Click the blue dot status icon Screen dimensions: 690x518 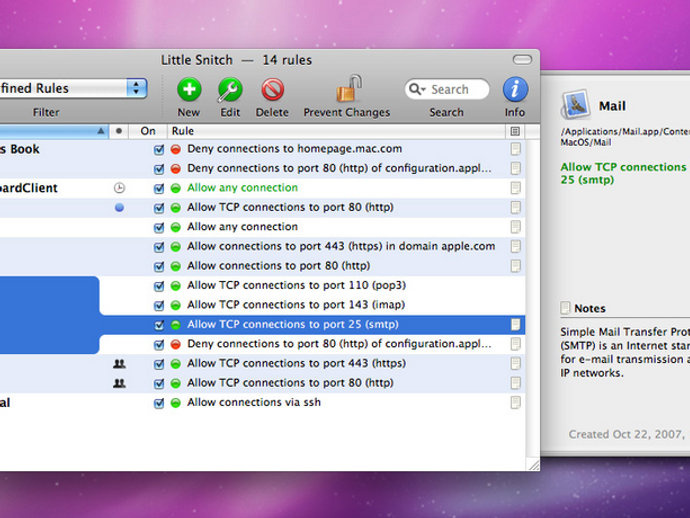click(119, 208)
